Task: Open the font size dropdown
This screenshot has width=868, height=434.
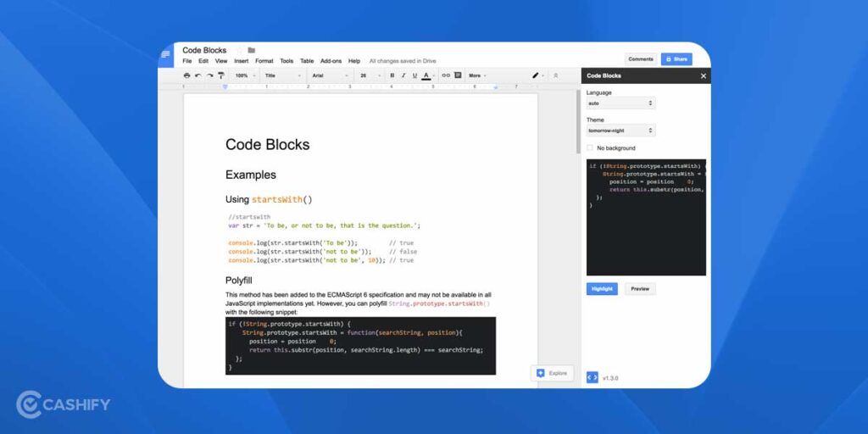Action: 370,75
